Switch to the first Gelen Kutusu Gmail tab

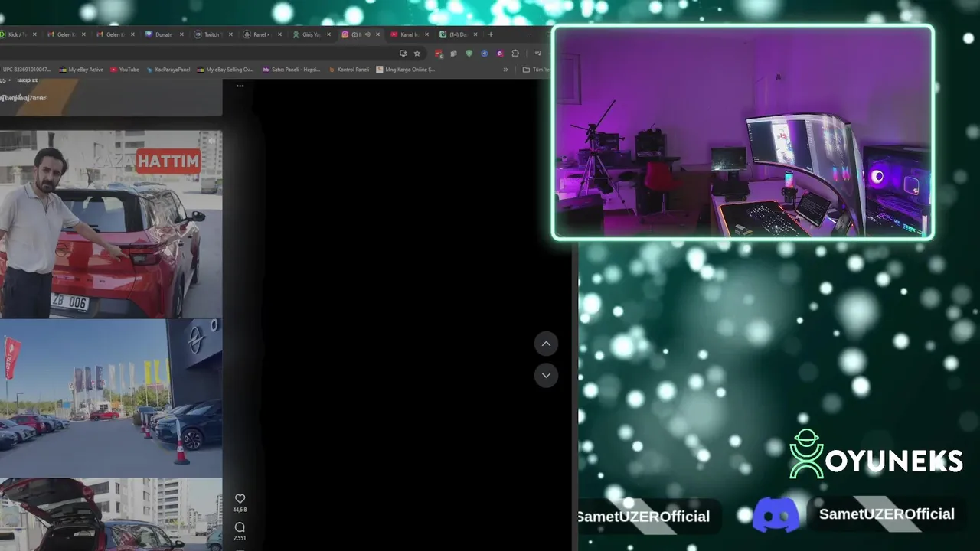(65, 34)
